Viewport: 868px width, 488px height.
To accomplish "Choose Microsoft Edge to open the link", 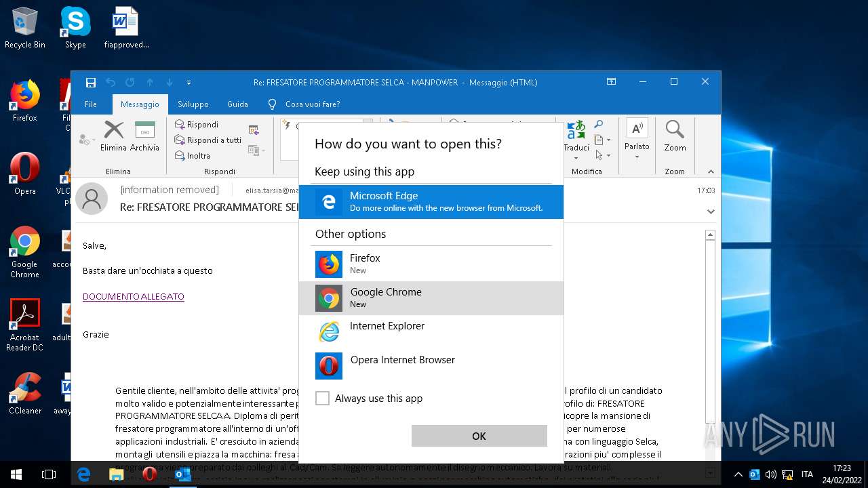I will (431, 202).
